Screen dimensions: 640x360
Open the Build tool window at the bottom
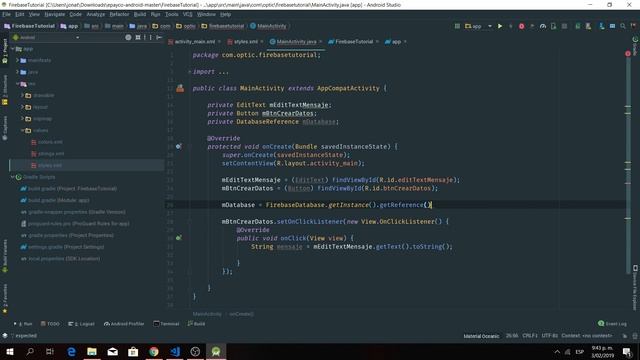tap(196, 324)
